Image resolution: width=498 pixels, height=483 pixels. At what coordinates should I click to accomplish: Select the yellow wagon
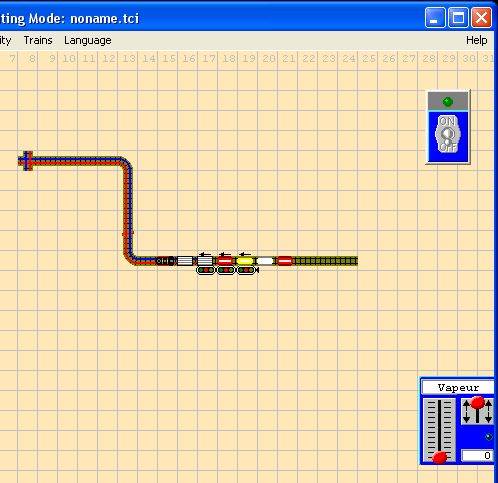coord(245,261)
